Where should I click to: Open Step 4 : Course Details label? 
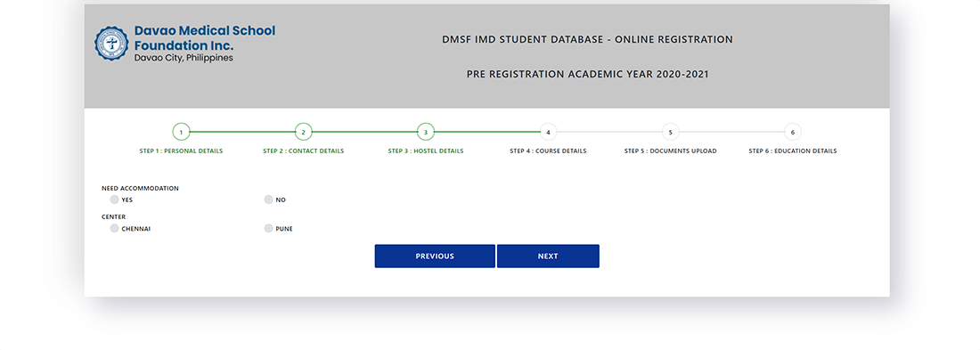pos(548,151)
